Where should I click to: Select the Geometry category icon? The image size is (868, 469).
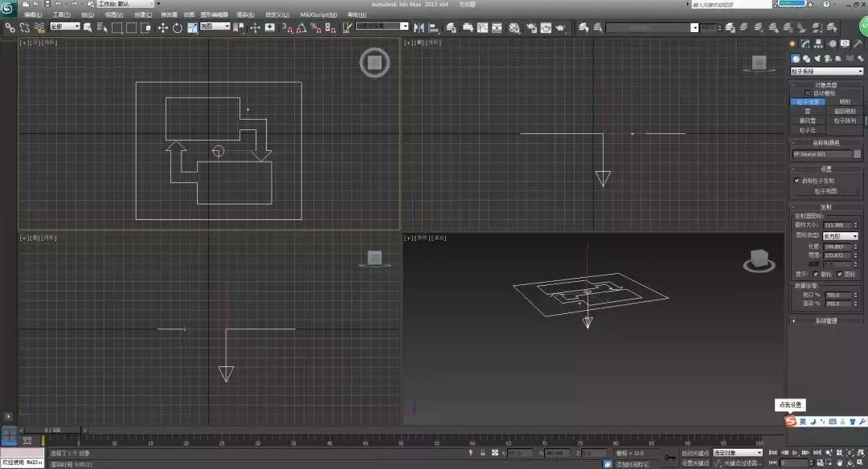tap(796, 59)
